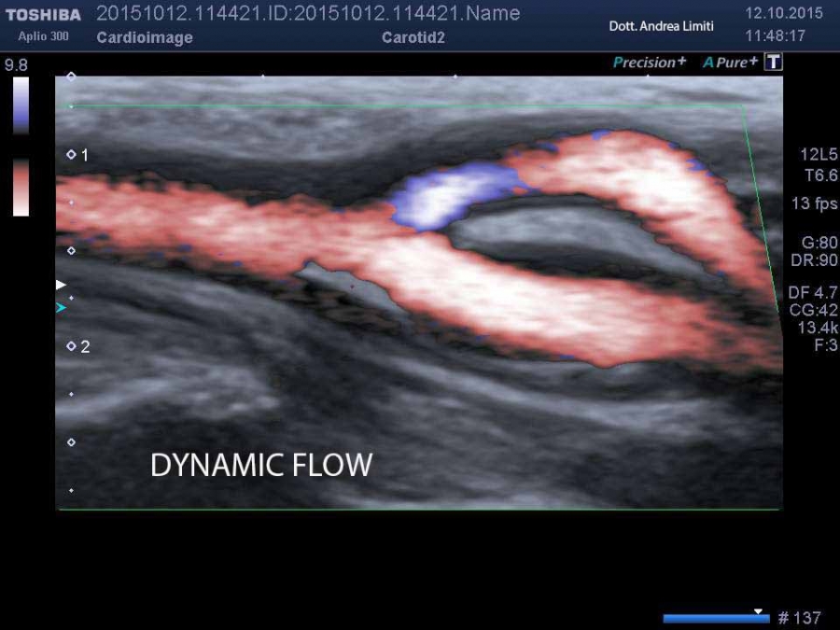Click the red lower color velocity bar

point(21,188)
